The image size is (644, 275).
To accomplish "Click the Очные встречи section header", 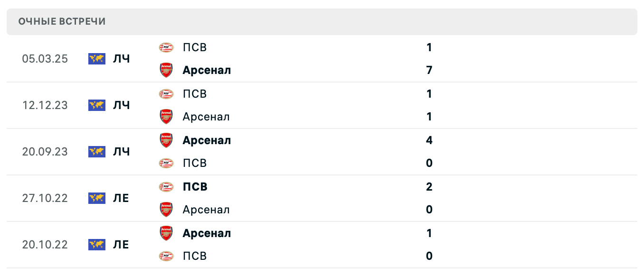I will pyautogui.click(x=62, y=21).
